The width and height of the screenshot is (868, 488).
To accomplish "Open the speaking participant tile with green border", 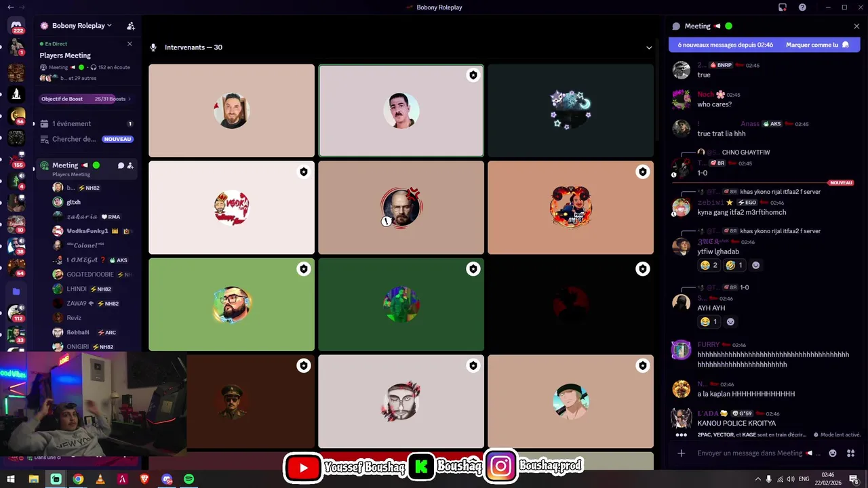I will tap(401, 110).
